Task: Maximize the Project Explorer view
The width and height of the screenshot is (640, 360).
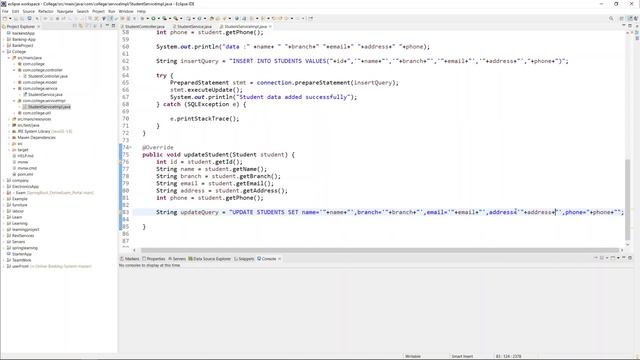Action: pyautogui.click(x=113, y=26)
